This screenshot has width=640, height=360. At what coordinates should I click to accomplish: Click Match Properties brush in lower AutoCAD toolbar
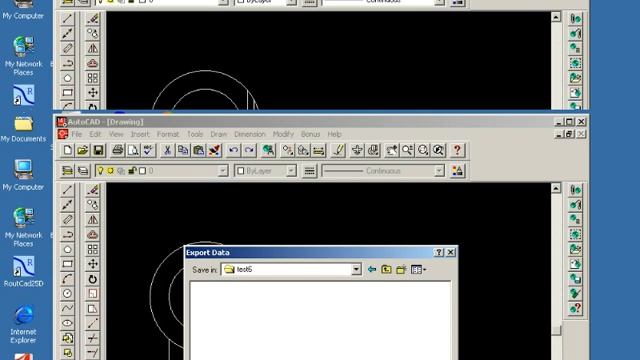pos(214,150)
